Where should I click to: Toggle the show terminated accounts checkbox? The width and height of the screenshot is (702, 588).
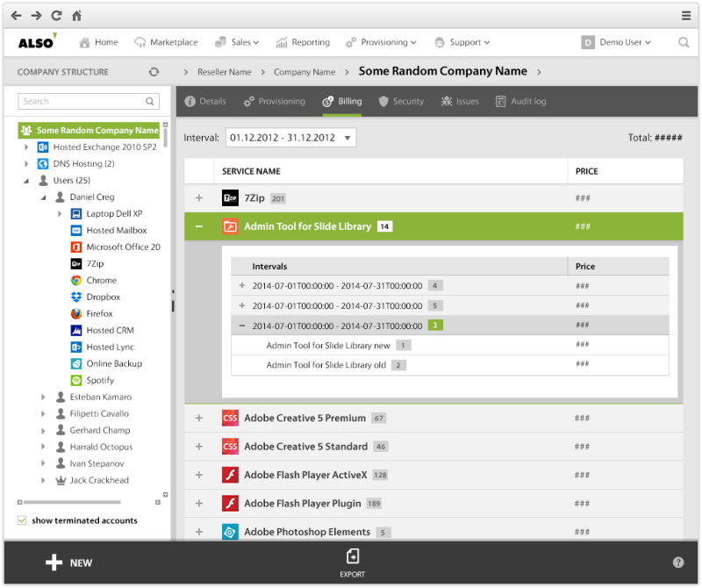[22, 520]
